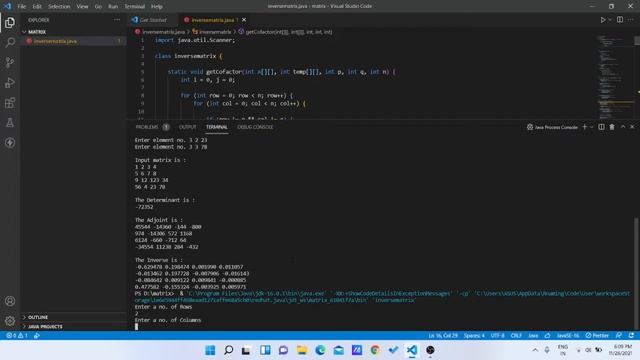Collapse the MATRIX folder section
This screenshot has height=360, width=640.
[73, 31]
